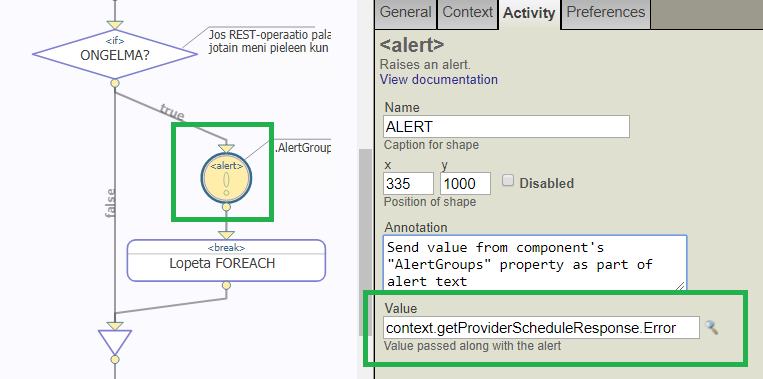Screen dimensions: 763x379
Task: Click the input arrow above the alert node
Action: (x=226, y=148)
